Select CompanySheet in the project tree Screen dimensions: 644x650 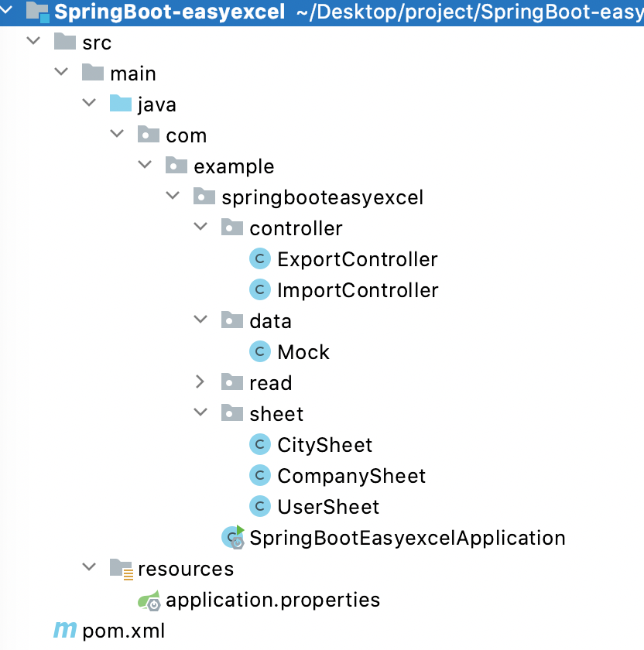(351, 476)
